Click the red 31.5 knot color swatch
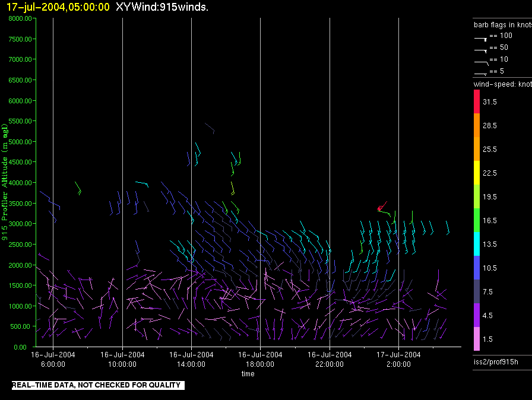Screen dimensions: 532x400 (477, 101)
